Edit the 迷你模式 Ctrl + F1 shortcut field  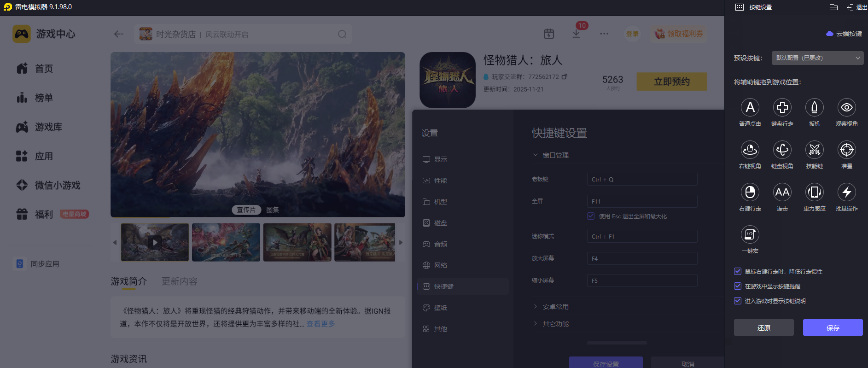642,236
